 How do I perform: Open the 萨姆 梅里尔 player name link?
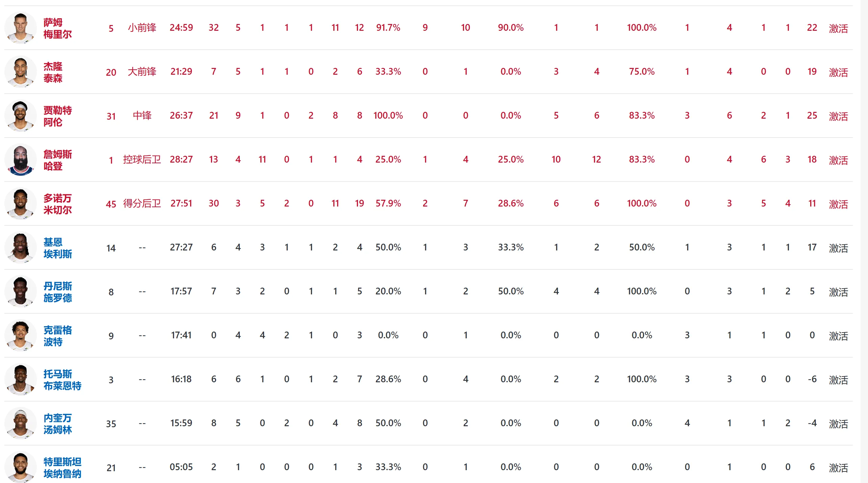click(57, 28)
